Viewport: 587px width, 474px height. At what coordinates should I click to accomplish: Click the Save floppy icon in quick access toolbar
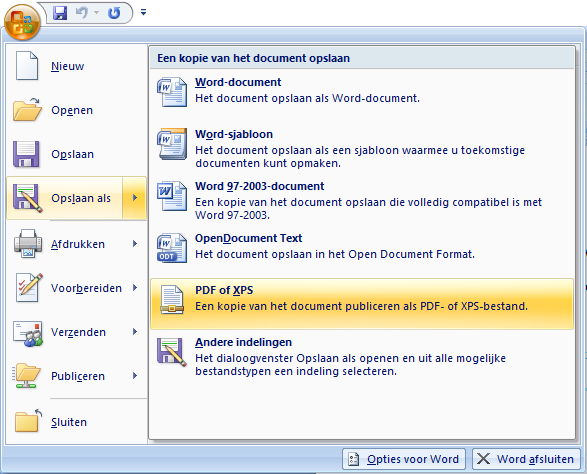pyautogui.click(x=60, y=13)
